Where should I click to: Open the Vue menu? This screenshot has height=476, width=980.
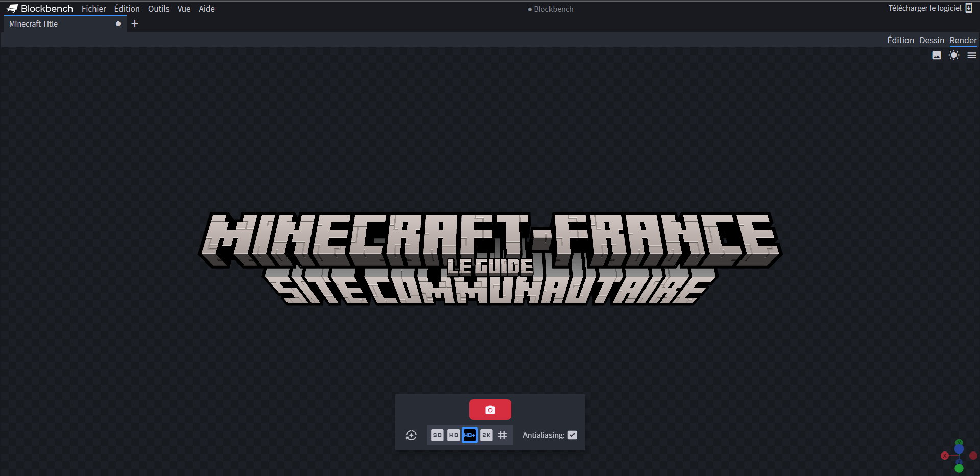click(184, 9)
